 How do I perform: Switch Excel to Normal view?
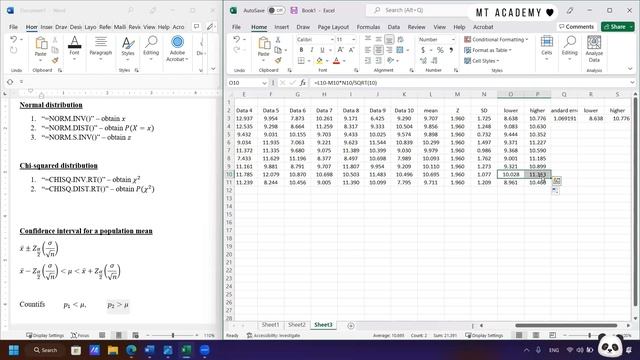pyautogui.click(x=519, y=335)
